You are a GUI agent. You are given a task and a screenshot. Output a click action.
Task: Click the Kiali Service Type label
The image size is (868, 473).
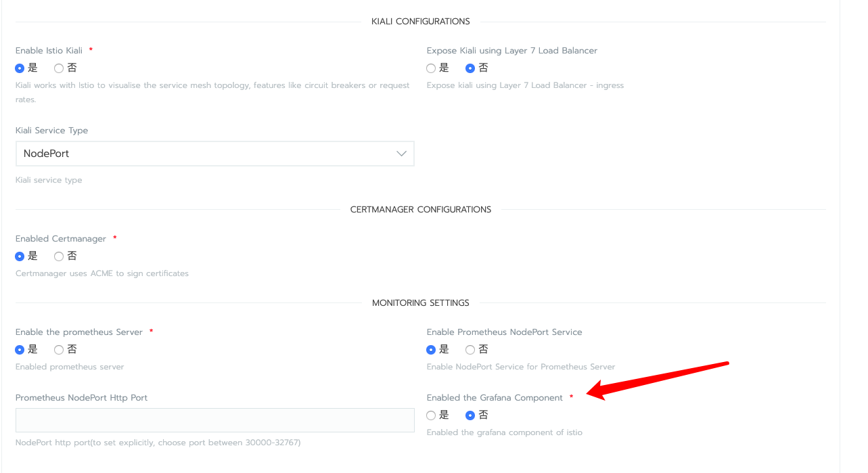tap(52, 131)
